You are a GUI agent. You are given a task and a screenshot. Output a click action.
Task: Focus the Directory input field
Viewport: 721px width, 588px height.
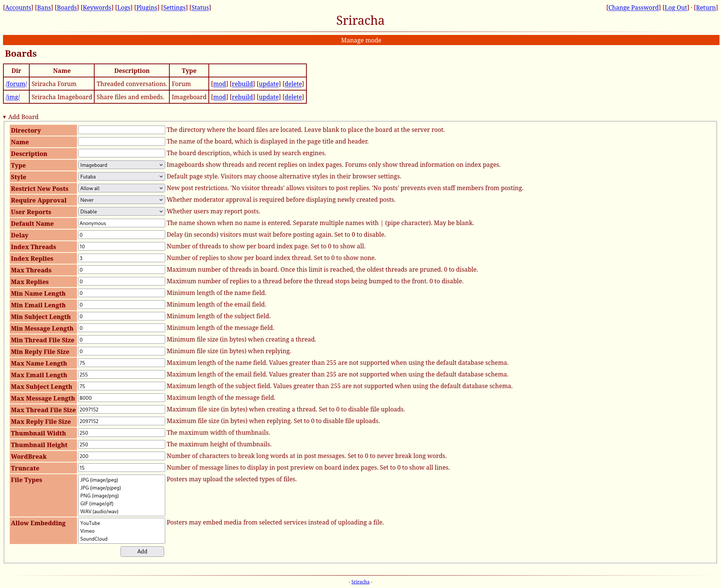(x=122, y=130)
